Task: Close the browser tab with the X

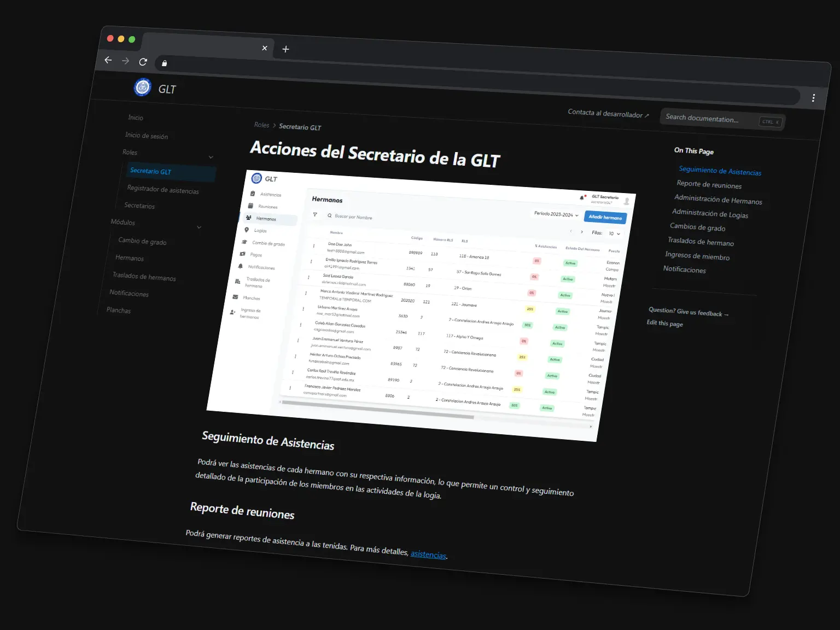Action: 265,48
